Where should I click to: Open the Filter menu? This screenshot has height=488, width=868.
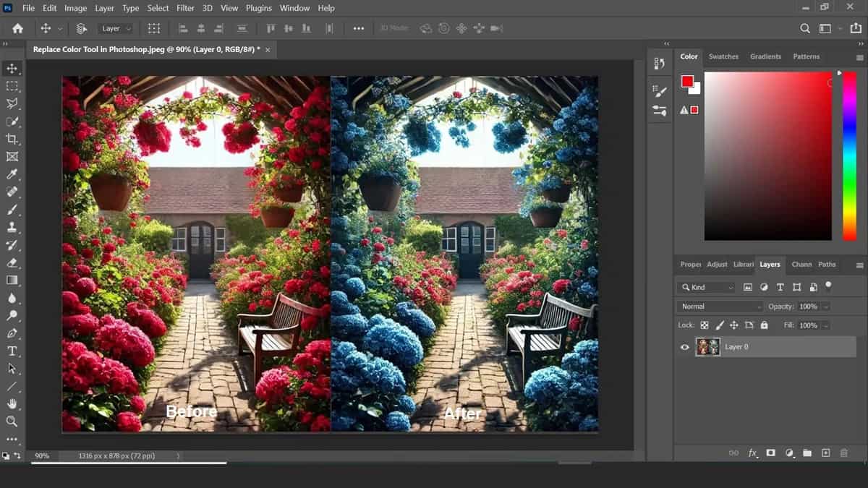[x=185, y=8]
